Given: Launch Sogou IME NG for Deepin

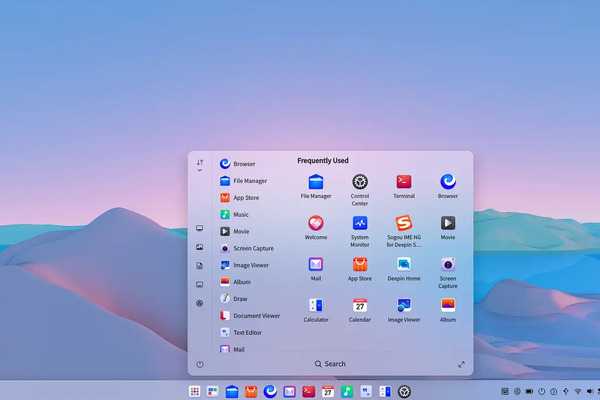Looking at the screenshot, I should click(404, 231).
